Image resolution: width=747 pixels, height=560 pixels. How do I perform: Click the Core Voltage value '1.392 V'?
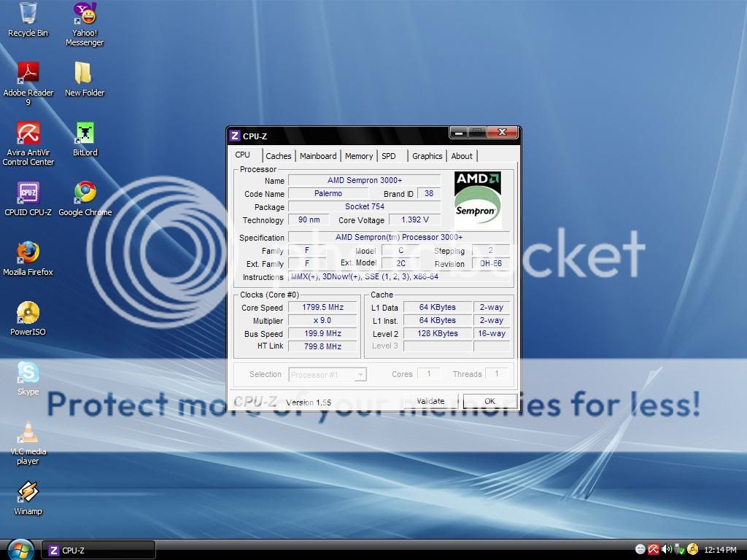tap(414, 219)
